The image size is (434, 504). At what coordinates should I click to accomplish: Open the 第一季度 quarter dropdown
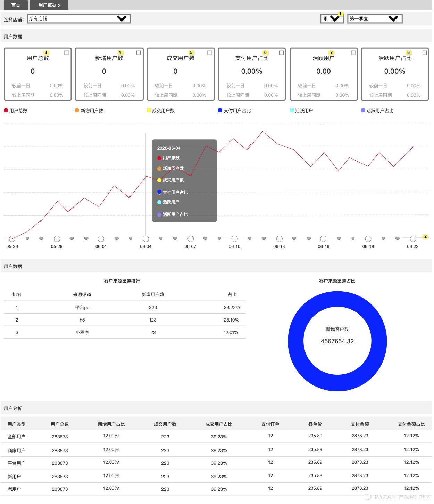point(375,19)
